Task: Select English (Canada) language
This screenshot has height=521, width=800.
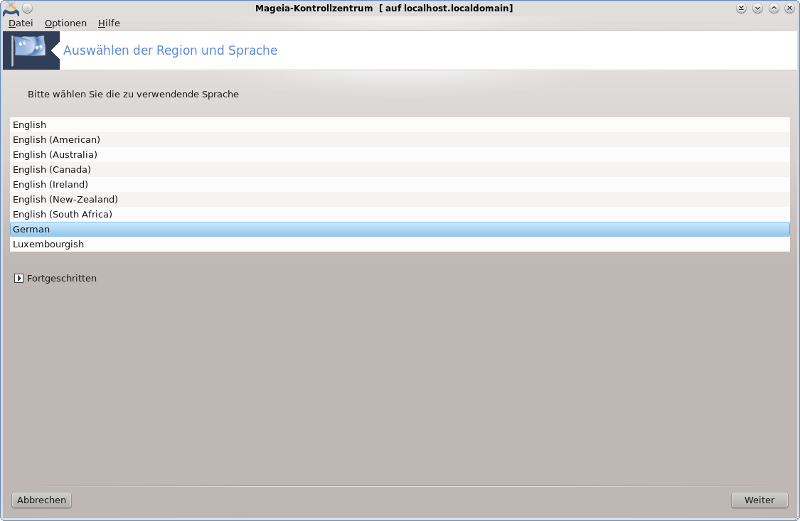Action: pos(399,169)
